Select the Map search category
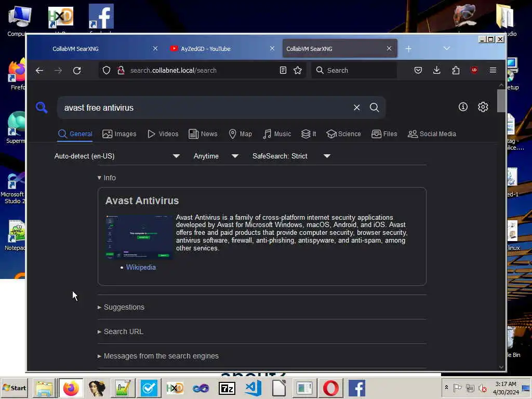Viewport: 532px width, 399px height. pyautogui.click(x=240, y=134)
